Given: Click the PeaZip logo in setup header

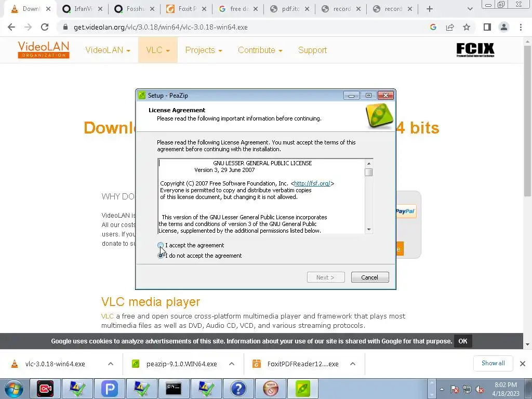Looking at the screenshot, I should (x=380, y=116).
